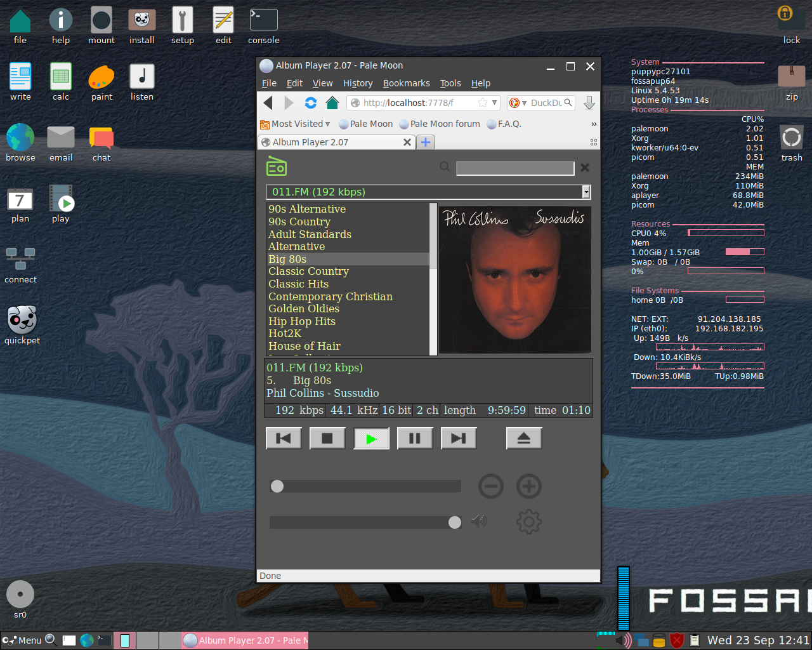Expand the URL bar history dropdown arrow
812x650 pixels.
tap(495, 103)
